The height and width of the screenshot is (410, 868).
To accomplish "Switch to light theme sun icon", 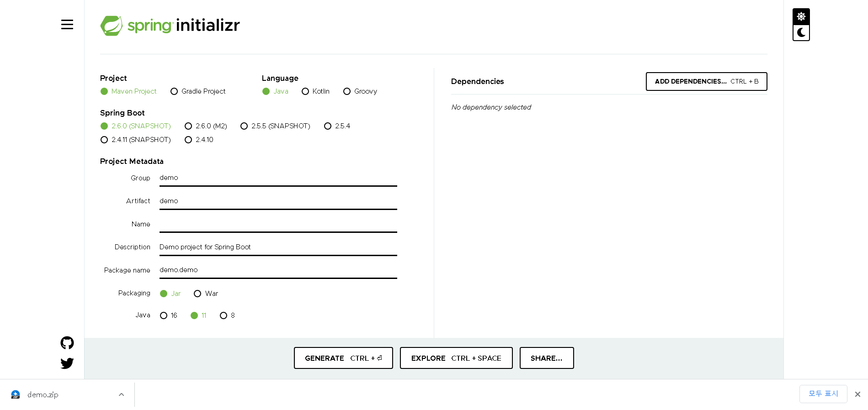I will tap(801, 16).
